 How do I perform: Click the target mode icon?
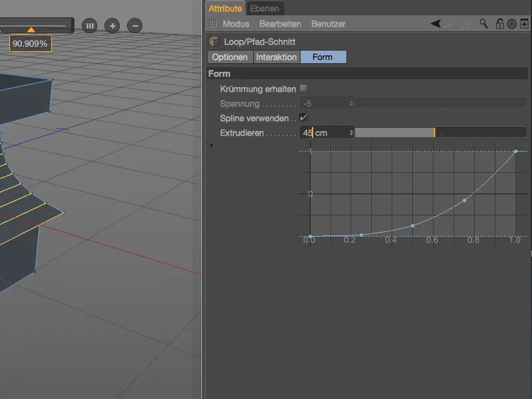(x=512, y=24)
